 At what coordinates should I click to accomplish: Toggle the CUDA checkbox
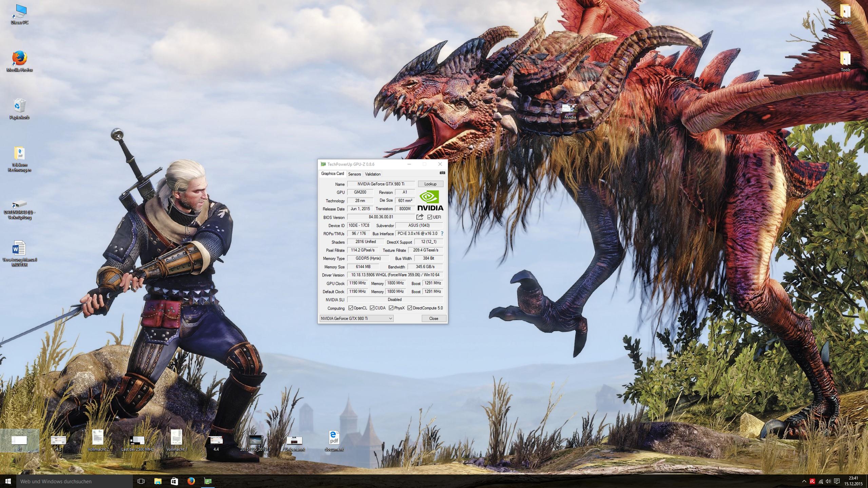pyautogui.click(x=372, y=308)
